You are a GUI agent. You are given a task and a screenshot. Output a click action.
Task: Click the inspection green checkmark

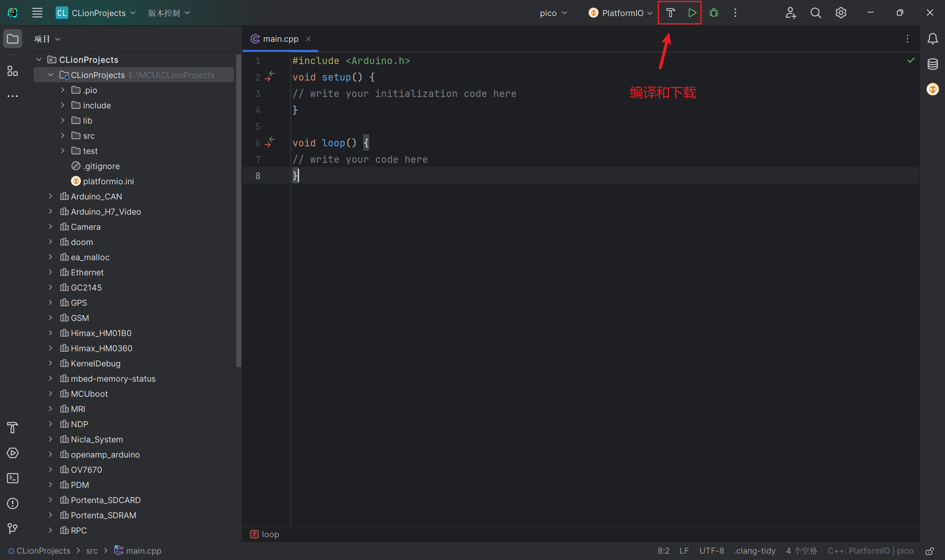[911, 60]
